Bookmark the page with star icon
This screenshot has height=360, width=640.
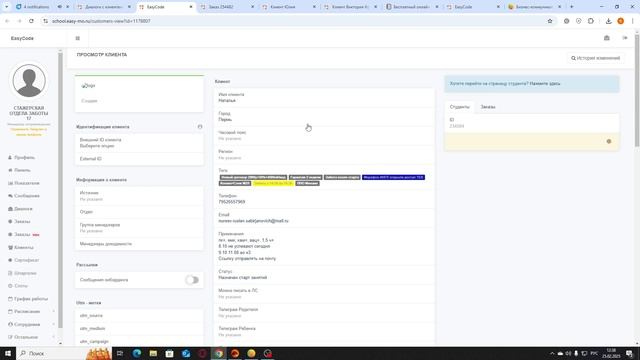[x=550, y=21]
